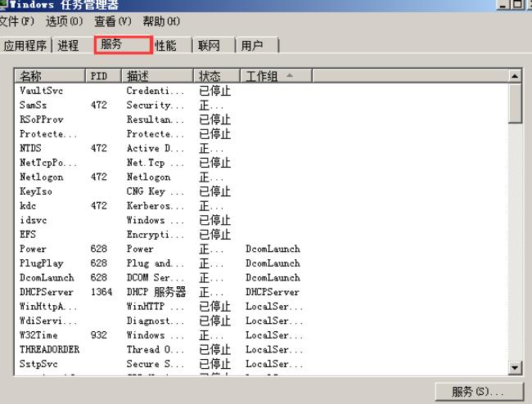Screen dimensions: 532x404
Task: Sort by the 名称 column header
Action: [50, 76]
